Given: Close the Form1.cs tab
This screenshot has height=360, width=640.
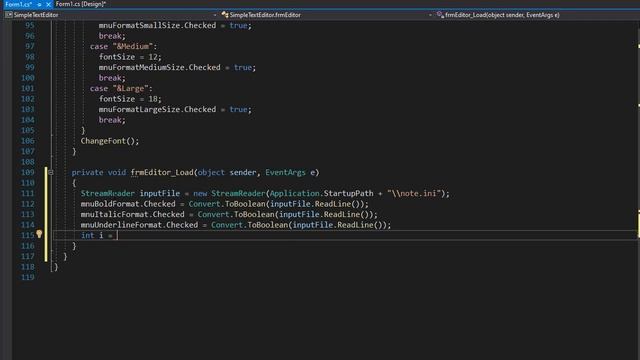Looking at the screenshot, I should (48, 4).
